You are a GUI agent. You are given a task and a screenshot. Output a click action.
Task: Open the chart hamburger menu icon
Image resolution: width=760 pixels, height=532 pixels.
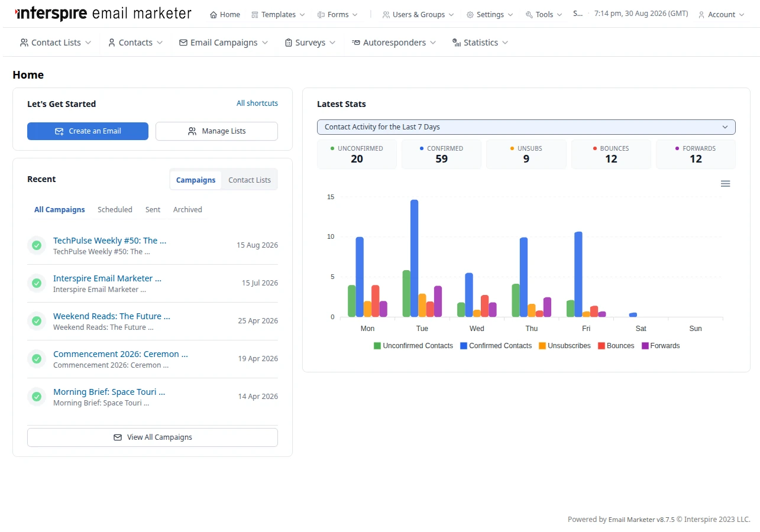726,184
